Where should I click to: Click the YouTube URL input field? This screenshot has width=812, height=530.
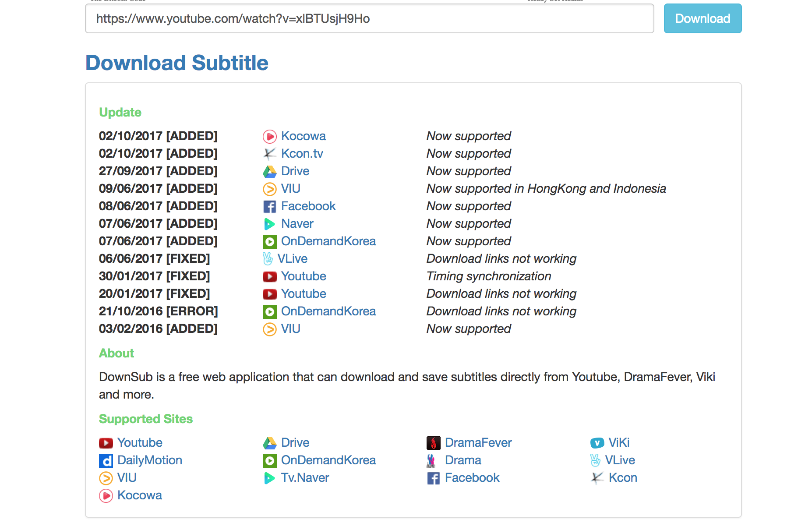point(369,18)
